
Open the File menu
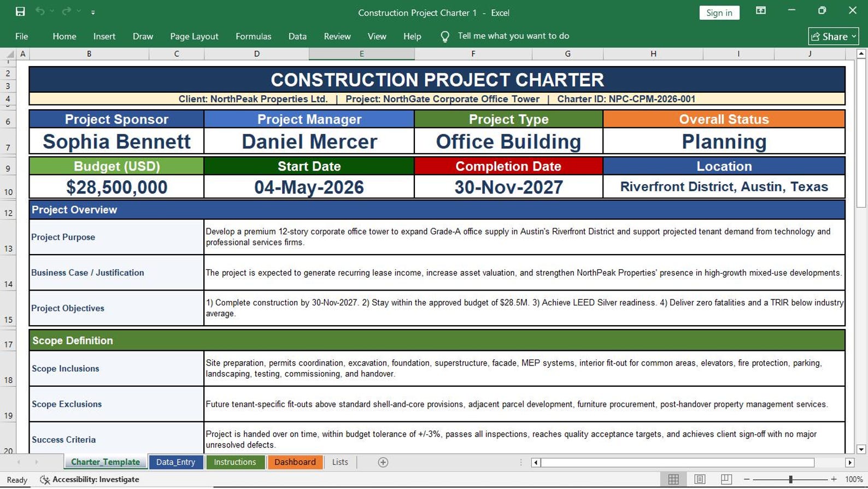pos(22,36)
